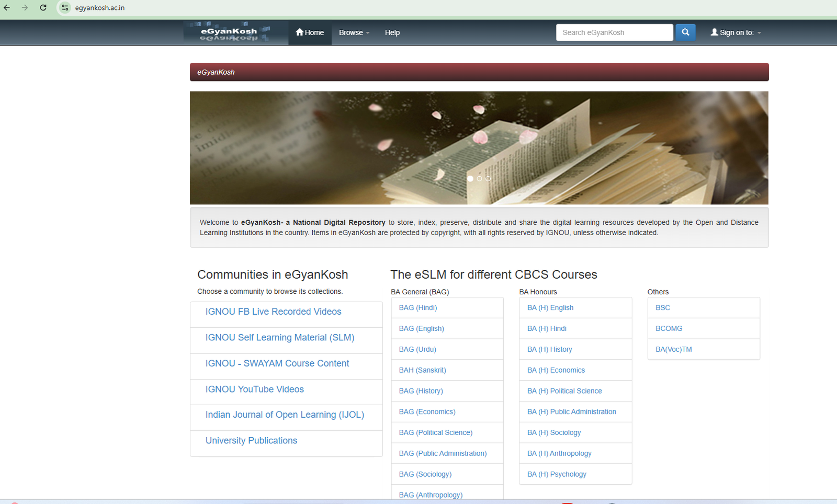Expand the Browse dropdown
Viewport: 837px width, 504px height.
pyautogui.click(x=354, y=32)
